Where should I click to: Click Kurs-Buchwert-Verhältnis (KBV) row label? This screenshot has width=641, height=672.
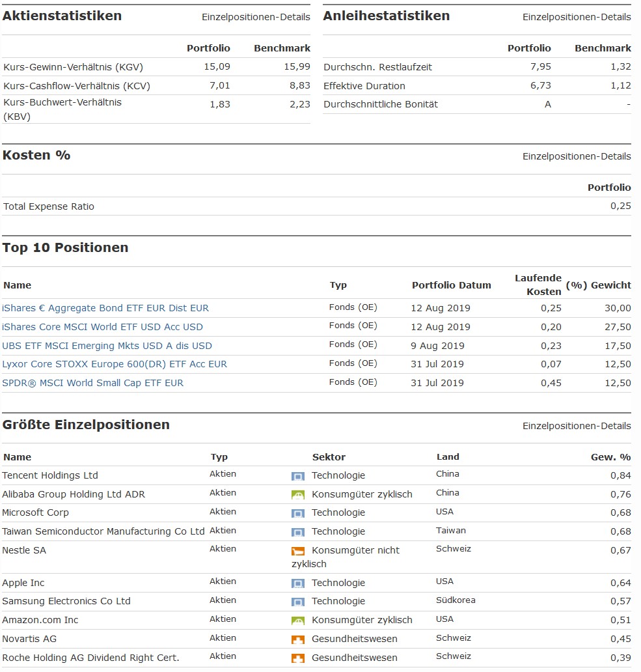click(x=62, y=109)
